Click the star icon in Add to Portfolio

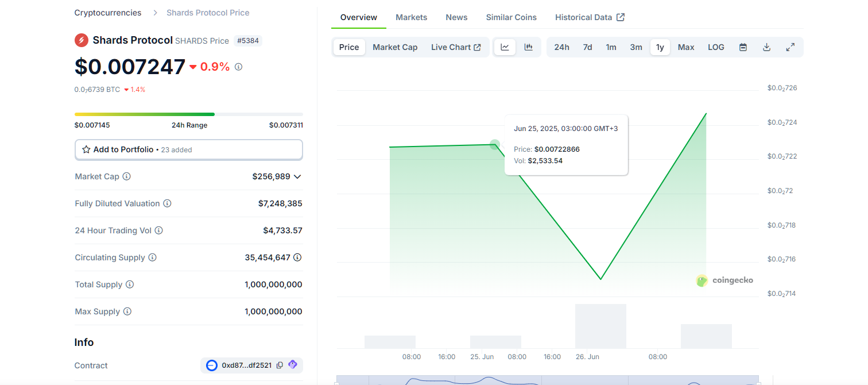point(86,149)
